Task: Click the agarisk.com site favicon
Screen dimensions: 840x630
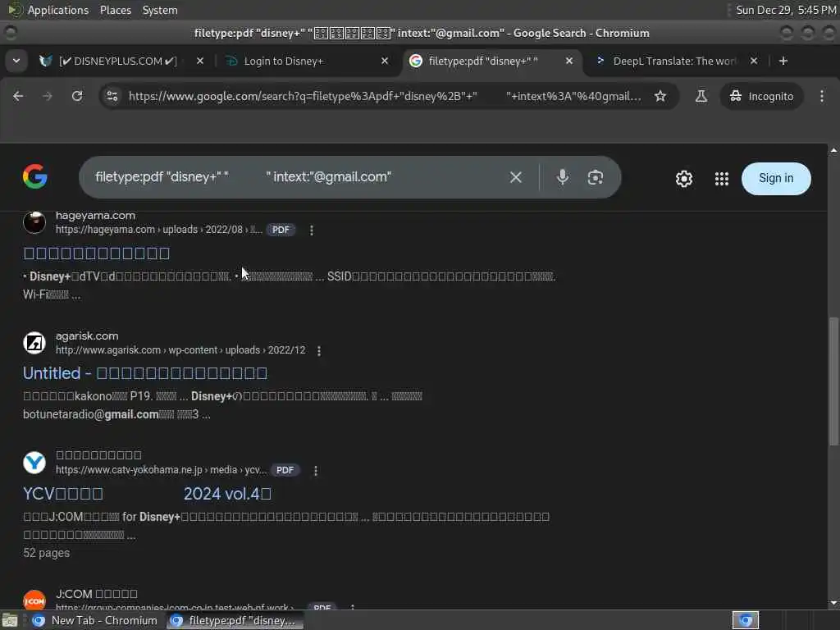Action: [x=34, y=343]
